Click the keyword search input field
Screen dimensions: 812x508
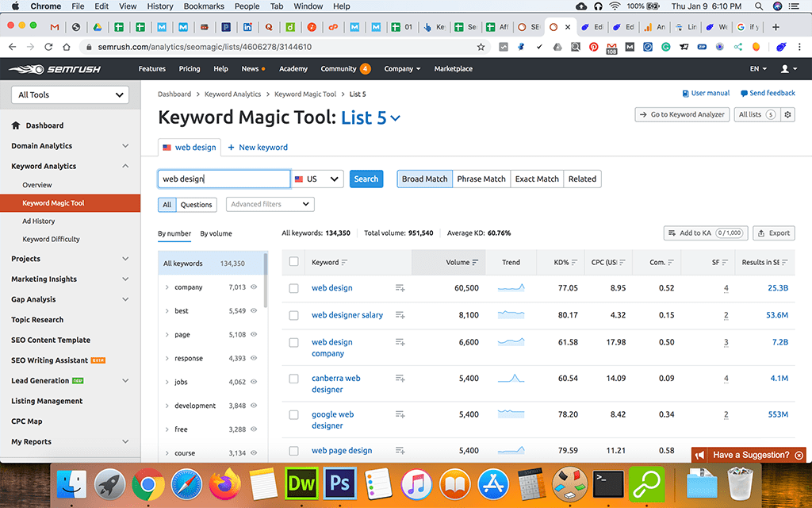tap(224, 179)
